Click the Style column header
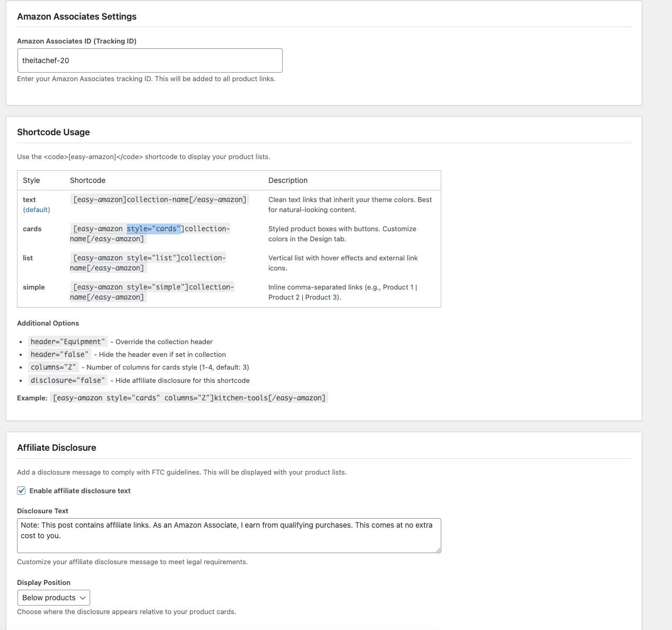Screen dimensions: 672x630 (31, 180)
